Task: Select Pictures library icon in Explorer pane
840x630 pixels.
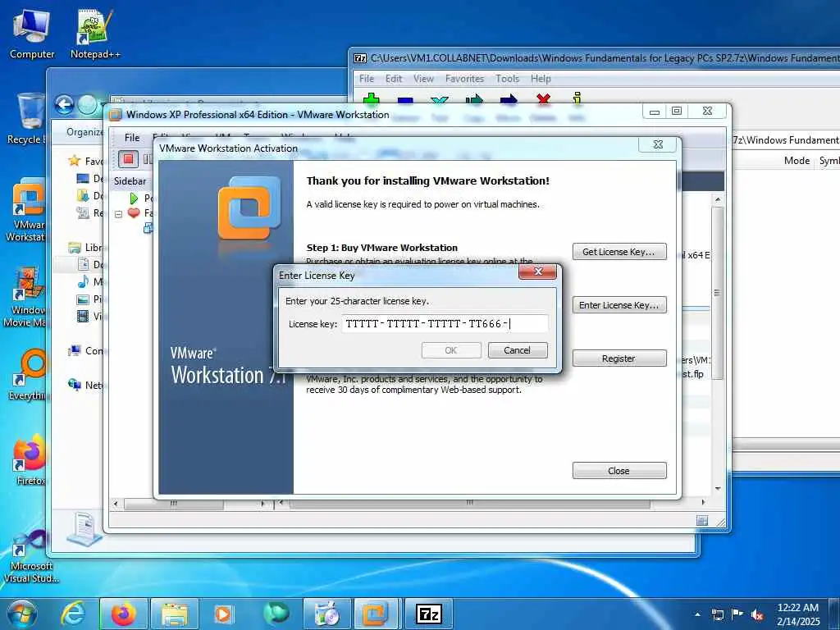Action: [83, 299]
